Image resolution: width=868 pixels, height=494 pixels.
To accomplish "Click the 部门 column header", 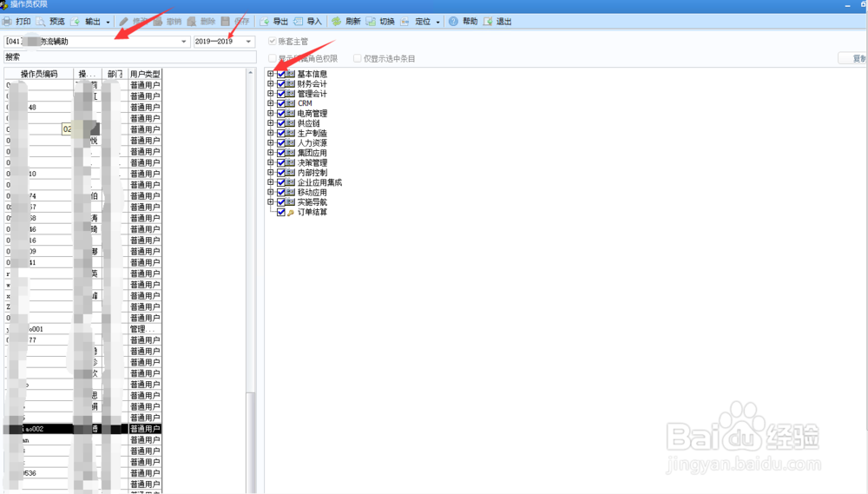I will pyautogui.click(x=115, y=74).
